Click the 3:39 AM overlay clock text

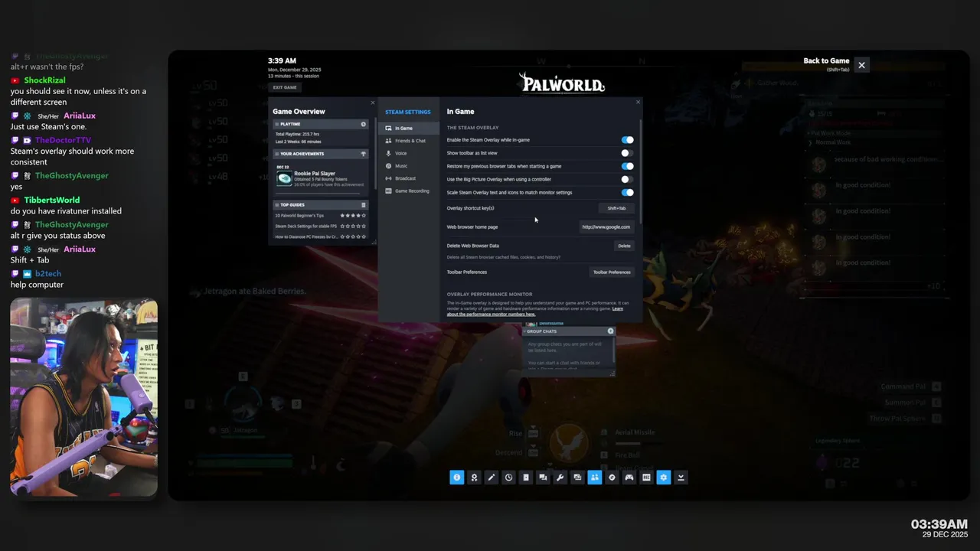point(282,60)
